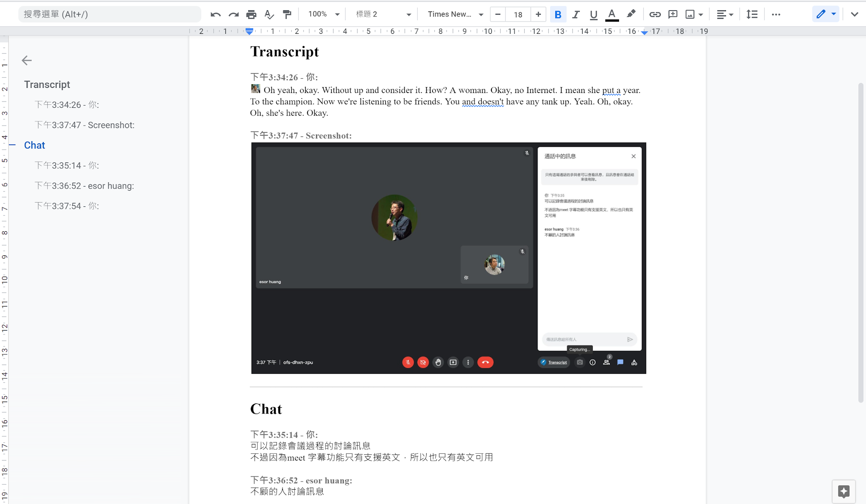Image resolution: width=866 pixels, height=504 pixels.
Task: Run spelling and grammar check
Action: (x=269, y=14)
